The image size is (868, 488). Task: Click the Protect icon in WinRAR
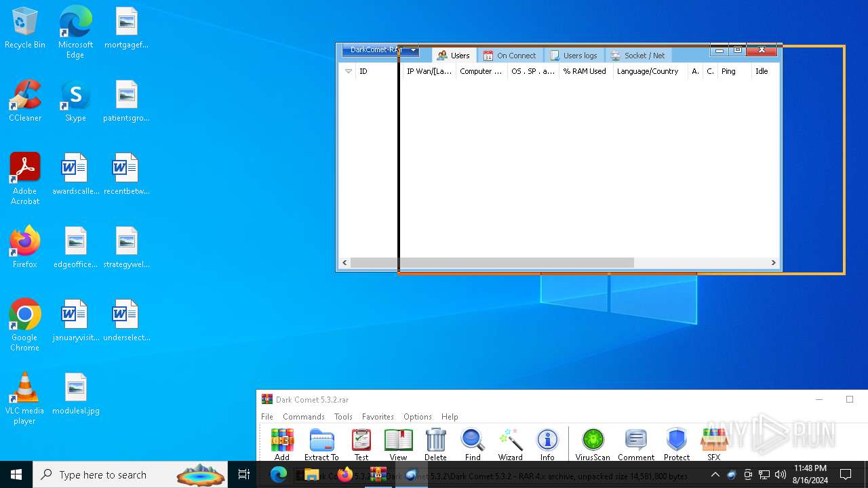[x=676, y=445]
